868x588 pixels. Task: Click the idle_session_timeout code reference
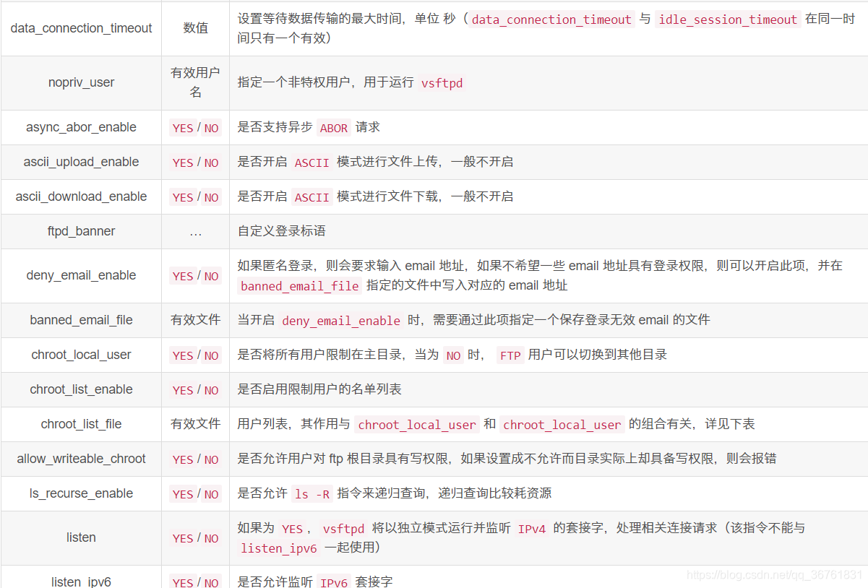coord(727,20)
